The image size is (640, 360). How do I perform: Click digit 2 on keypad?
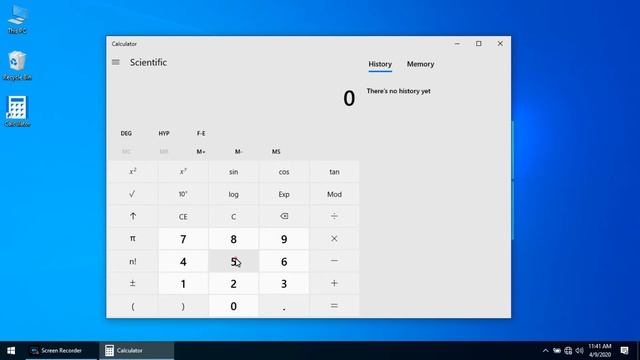coord(233,284)
